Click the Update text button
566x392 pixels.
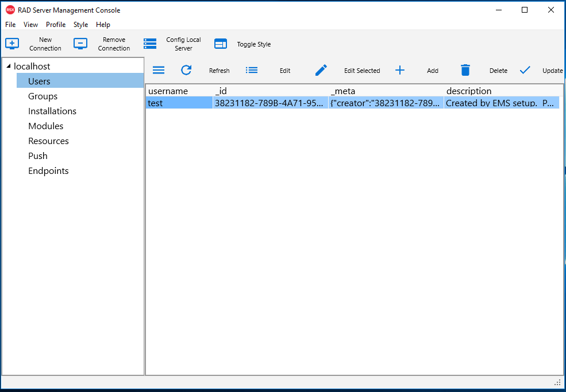(x=552, y=71)
